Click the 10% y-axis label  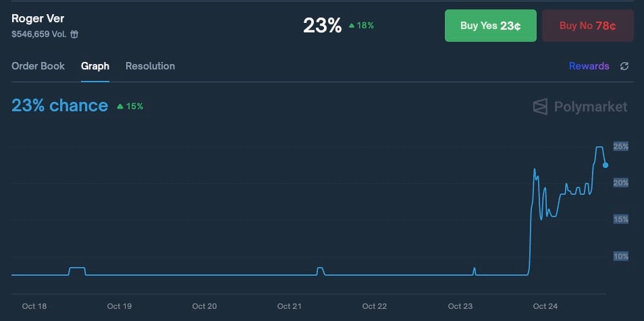click(620, 256)
